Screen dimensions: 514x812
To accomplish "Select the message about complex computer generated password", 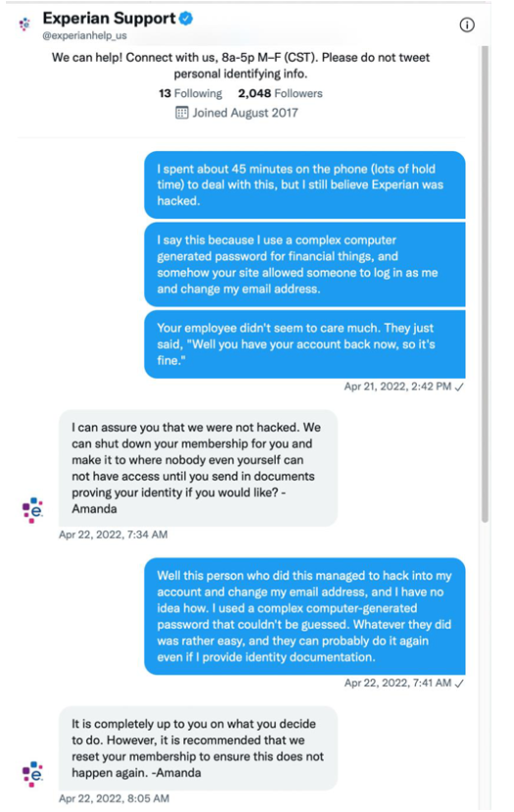I will point(305,265).
